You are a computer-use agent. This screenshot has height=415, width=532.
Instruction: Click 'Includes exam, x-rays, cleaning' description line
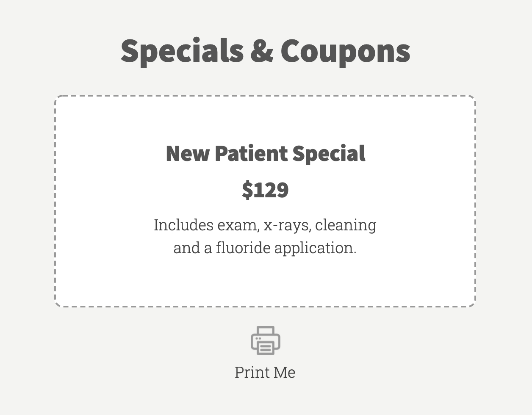pyautogui.click(x=265, y=225)
